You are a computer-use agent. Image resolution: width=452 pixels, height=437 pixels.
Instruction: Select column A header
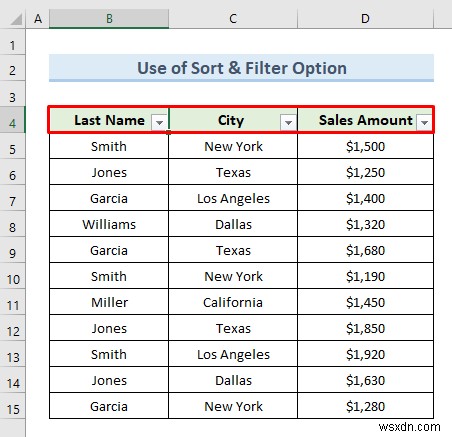(38, 19)
